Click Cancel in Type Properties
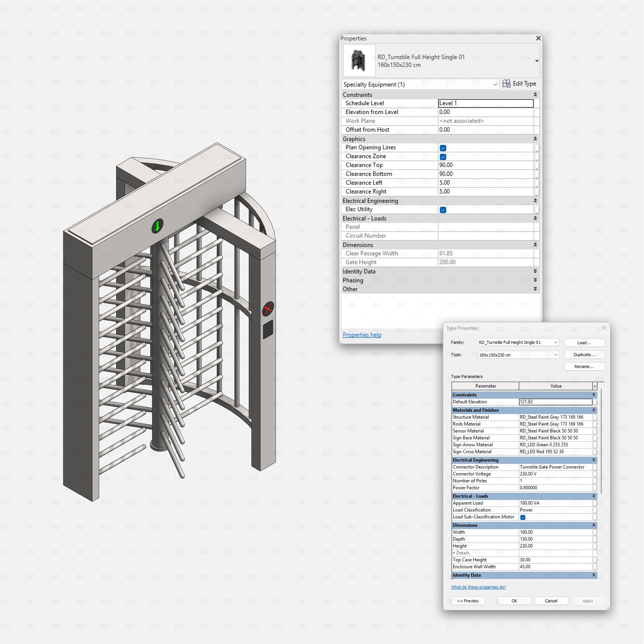Screen dimensions: 644x644 [x=551, y=601]
